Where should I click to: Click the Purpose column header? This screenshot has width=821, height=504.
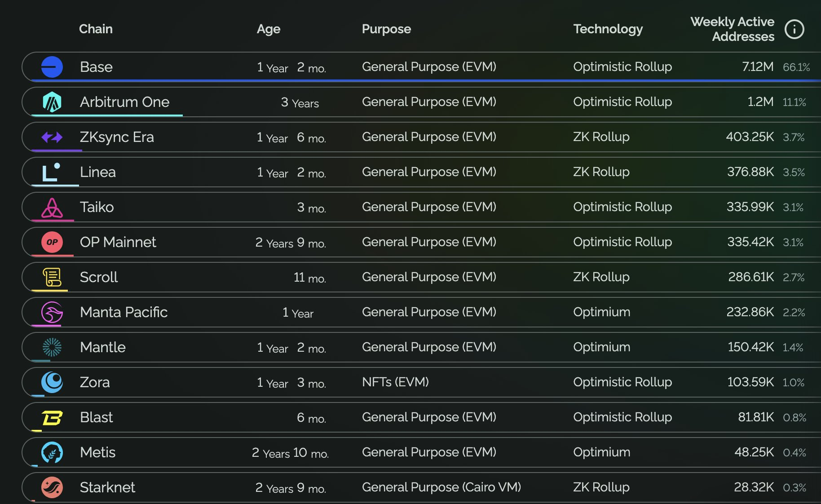click(386, 29)
